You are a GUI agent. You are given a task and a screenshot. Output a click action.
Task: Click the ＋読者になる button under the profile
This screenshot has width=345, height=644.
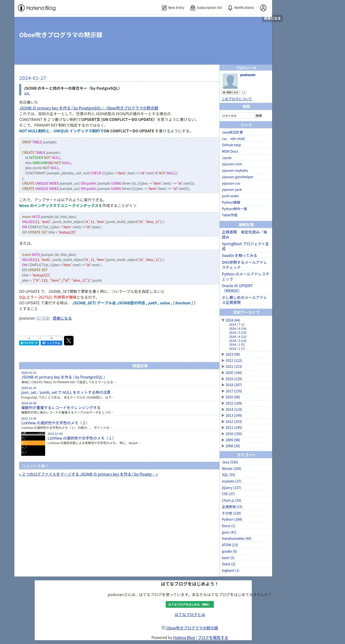(230, 92)
